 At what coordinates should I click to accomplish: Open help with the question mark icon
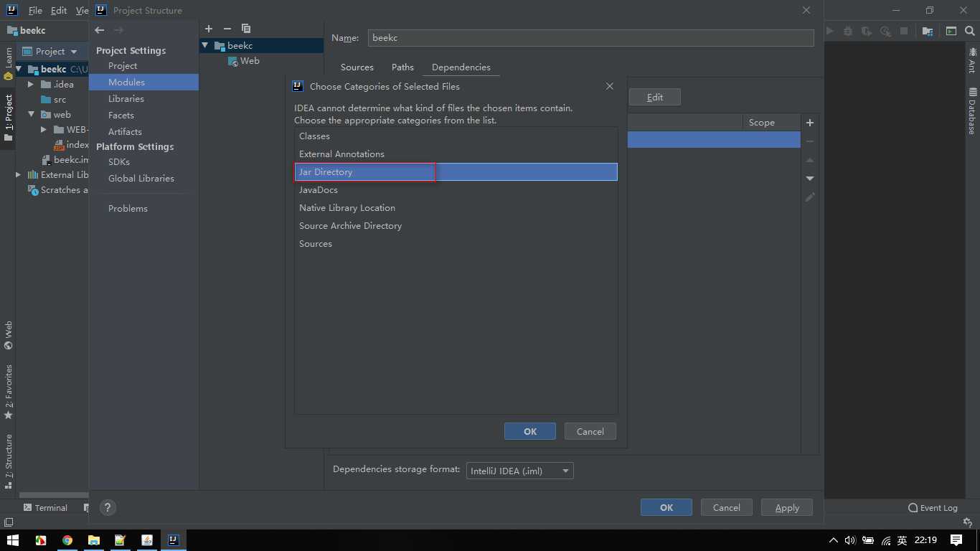[108, 507]
